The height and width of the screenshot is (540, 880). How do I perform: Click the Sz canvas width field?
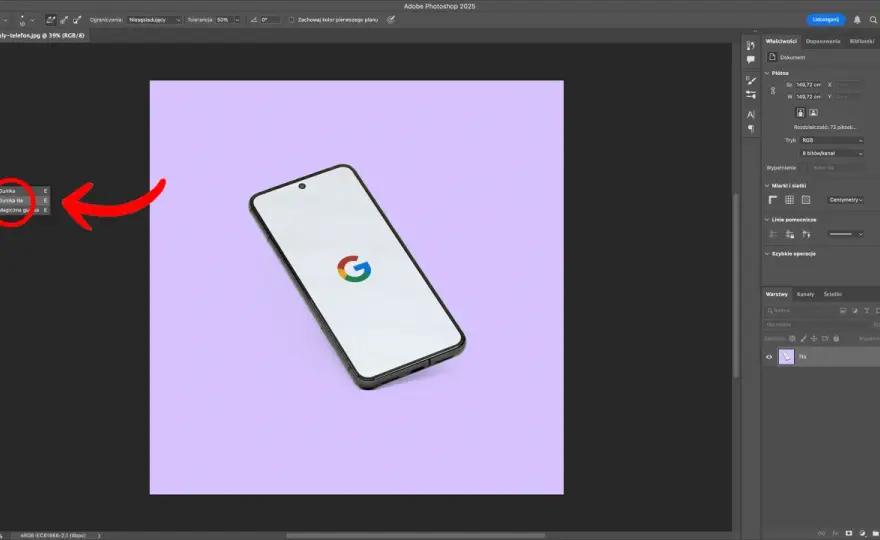coord(809,85)
